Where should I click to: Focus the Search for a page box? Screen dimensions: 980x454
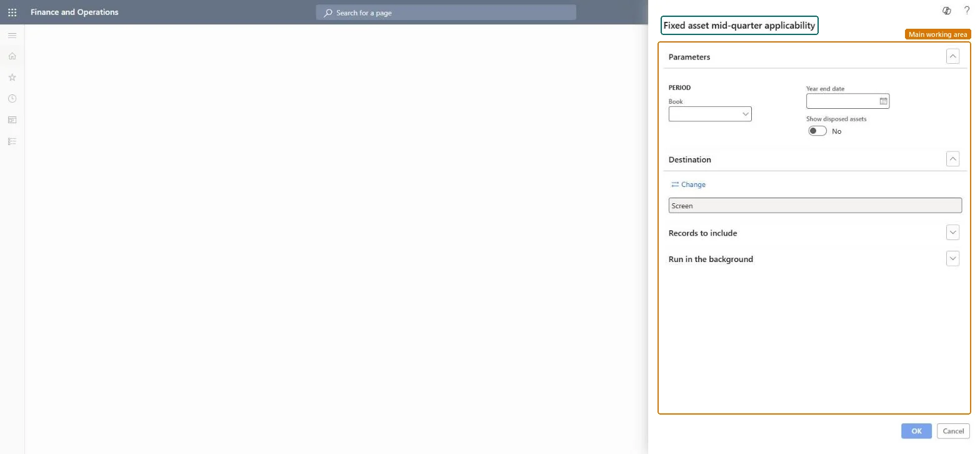[x=446, y=13]
